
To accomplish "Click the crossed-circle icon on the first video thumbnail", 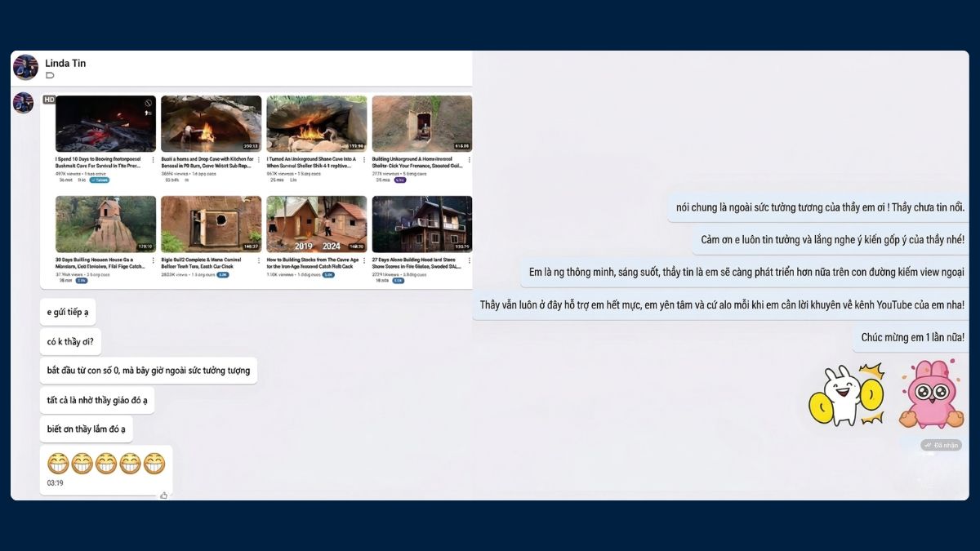I will [x=147, y=103].
